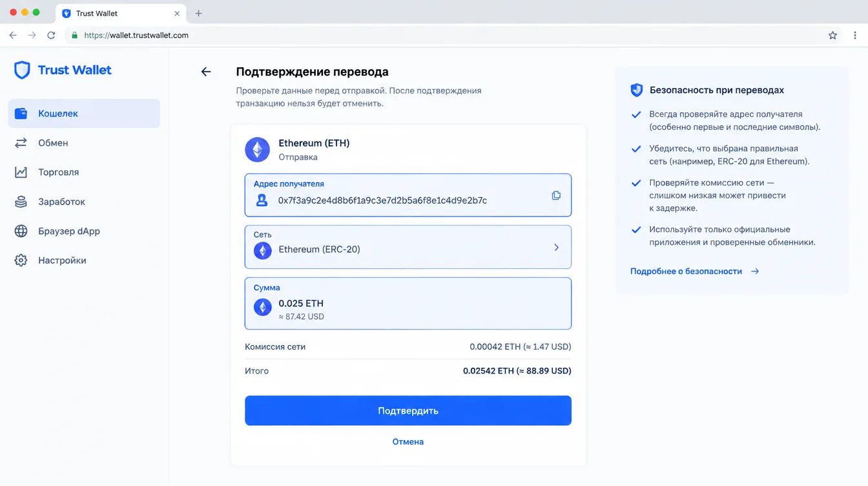Reload the page in browser
Screen dimensions: 868x486
point(51,36)
